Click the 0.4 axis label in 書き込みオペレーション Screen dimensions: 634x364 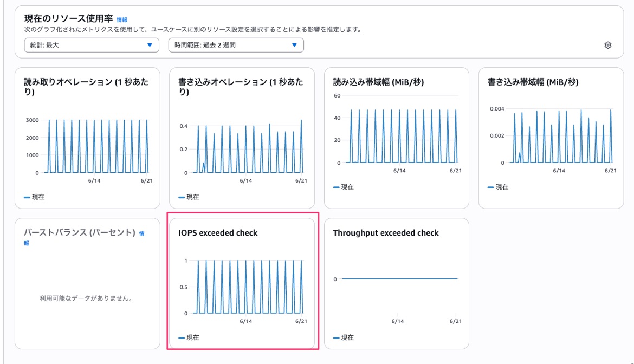[184, 126]
